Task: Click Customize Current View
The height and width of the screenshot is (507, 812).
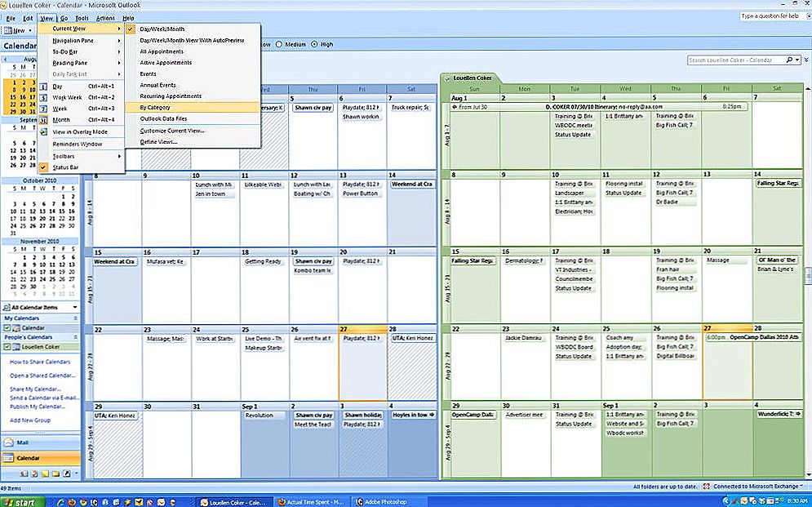Action: pos(193,131)
